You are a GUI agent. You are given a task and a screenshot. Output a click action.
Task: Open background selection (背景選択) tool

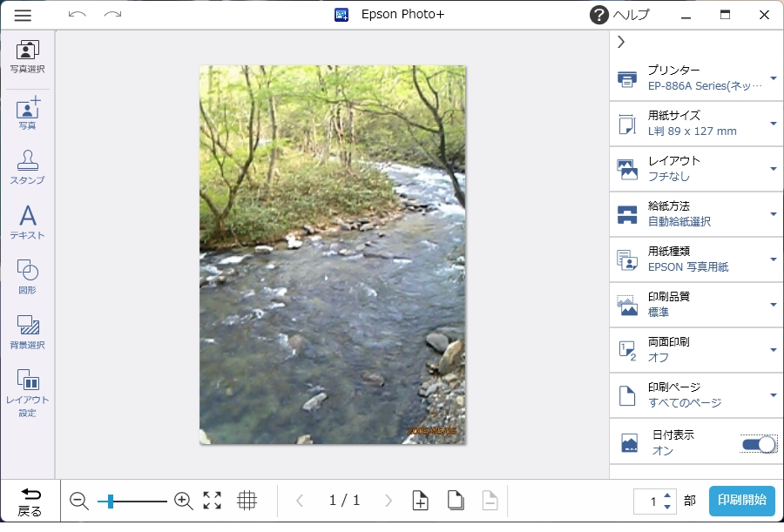click(x=28, y=331)
